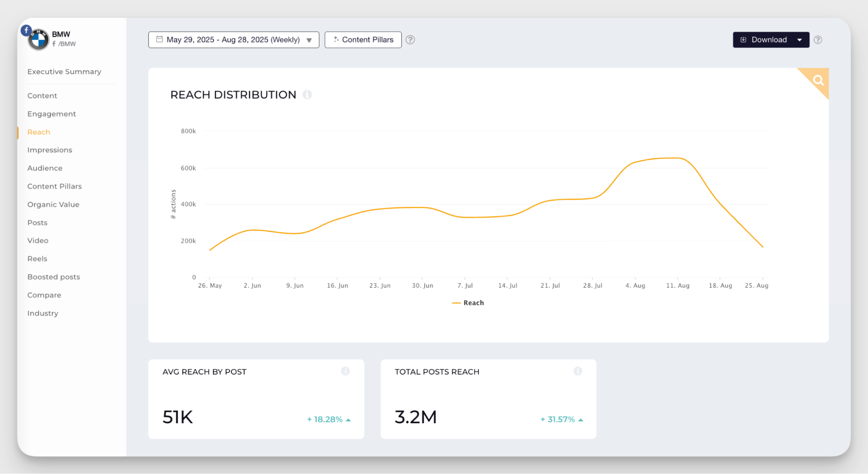
Task: Click the Facebook badge on BMW avatar
Action: pos(26,30)
